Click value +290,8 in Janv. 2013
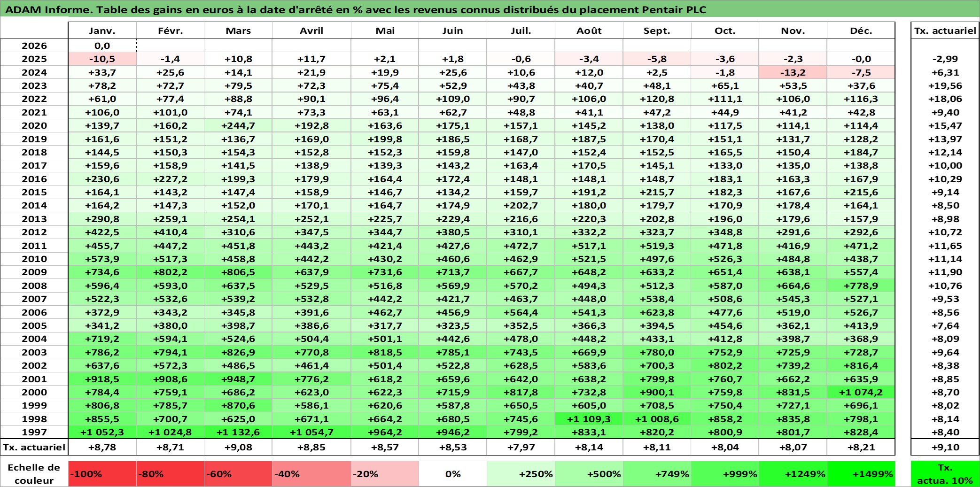The width and height of the screenshot is (980, 487). pos(102,219)
